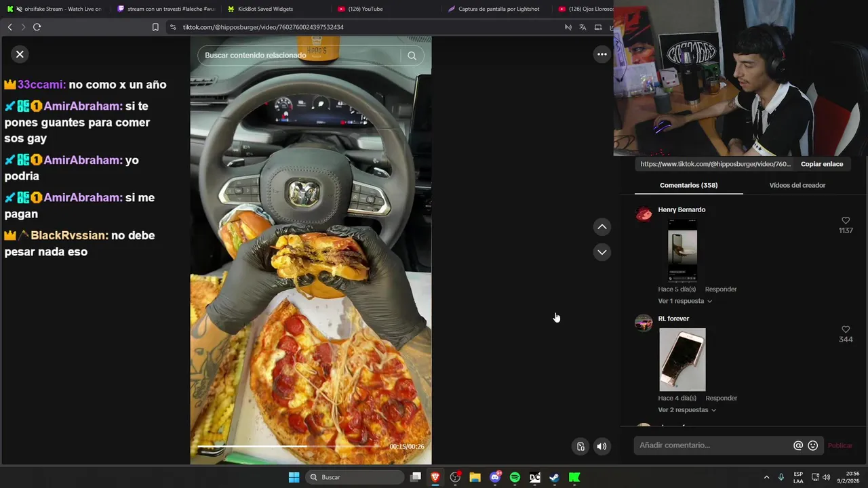Open the three-dot more options menu
Screen dimensions: 868x488
pos(601,54)
